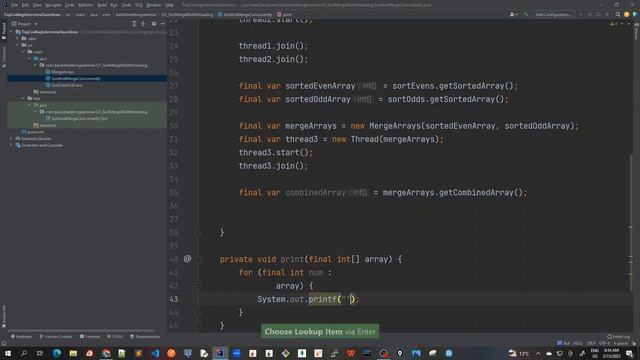Open the Navigate menu
The image size is (640, 360).
[53, 5]
